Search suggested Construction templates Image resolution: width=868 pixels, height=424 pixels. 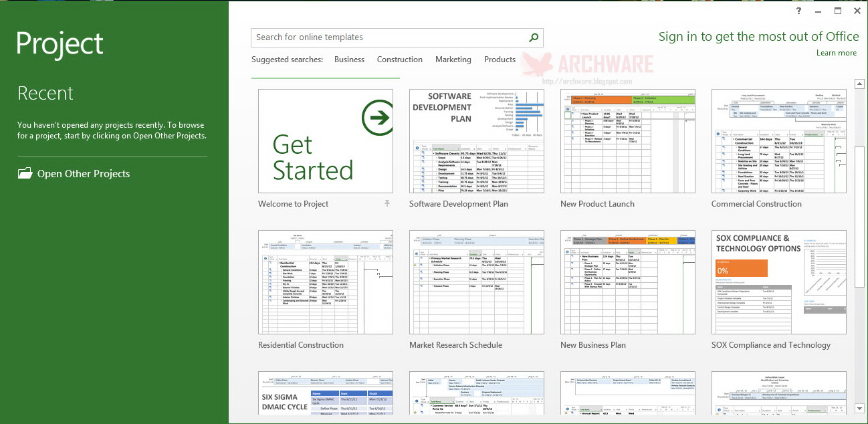(400, 60)
